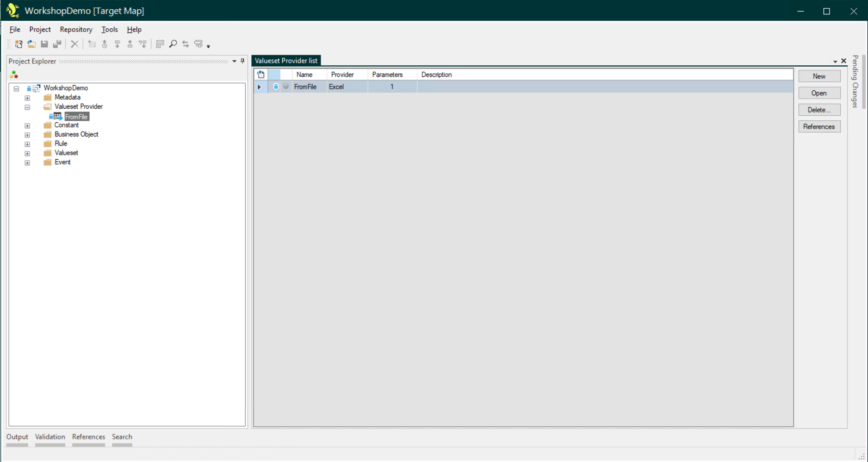Click the magnifier Search toolbar icon
The width and height of the screenshot is (868, 462).
pos(173,44)
